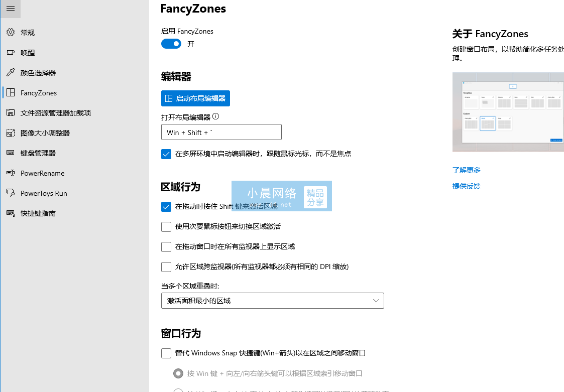Click the FancyZones editor preview image

508,112
